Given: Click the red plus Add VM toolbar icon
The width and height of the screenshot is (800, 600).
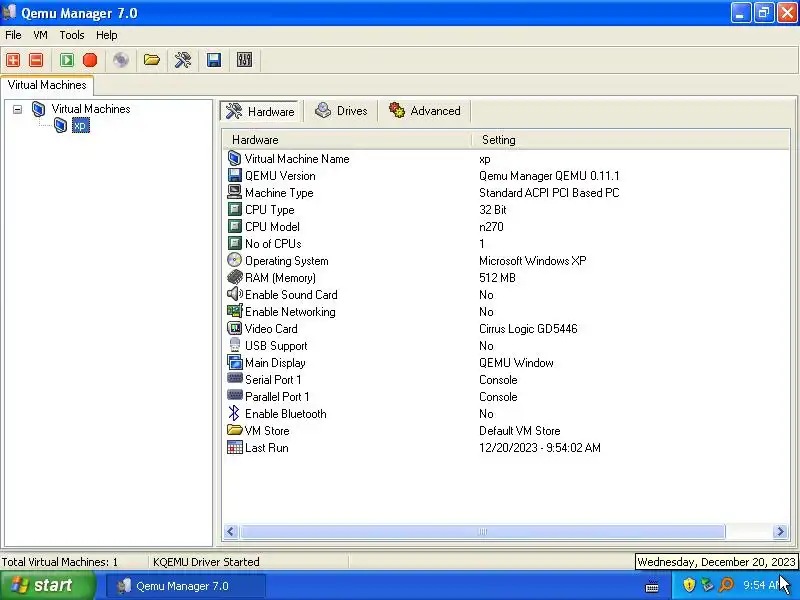Looking at the screenshot, I should tap(13, 60).
